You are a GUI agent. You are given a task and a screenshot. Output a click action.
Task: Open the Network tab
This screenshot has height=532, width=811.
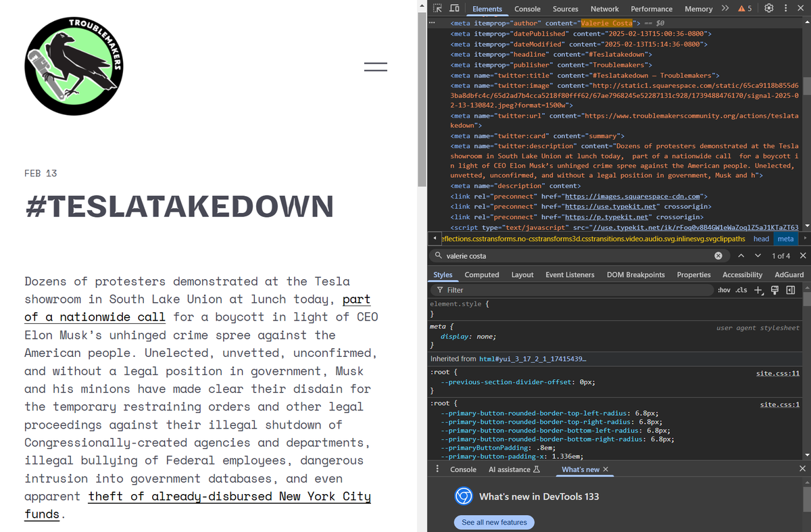pos(604,9)
